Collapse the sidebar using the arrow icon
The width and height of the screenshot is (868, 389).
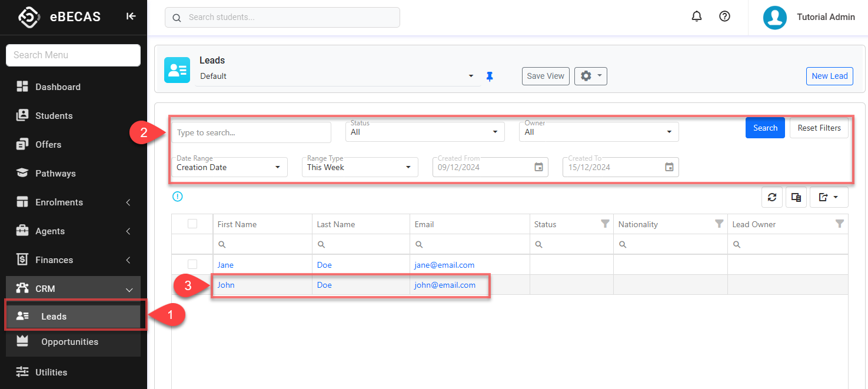pos(131,16)
